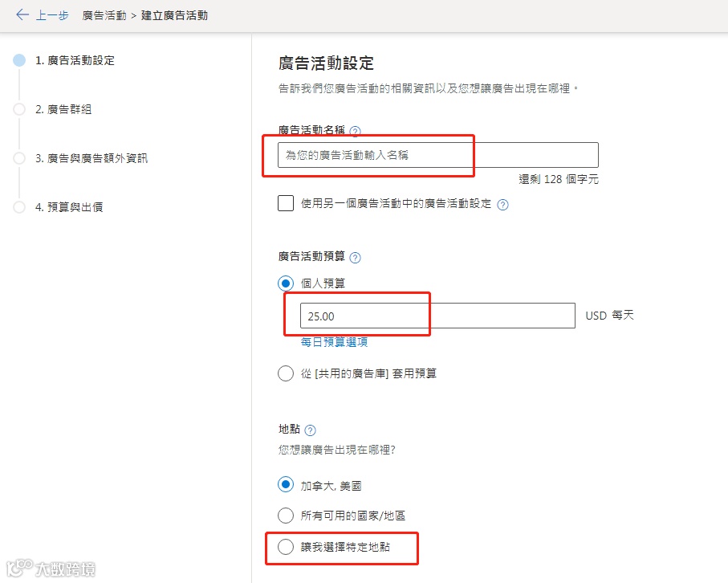Viewport: 728px width, 583px height.
Task: Choose 讓我選擇特定地點 radio option
Action: 286,548
